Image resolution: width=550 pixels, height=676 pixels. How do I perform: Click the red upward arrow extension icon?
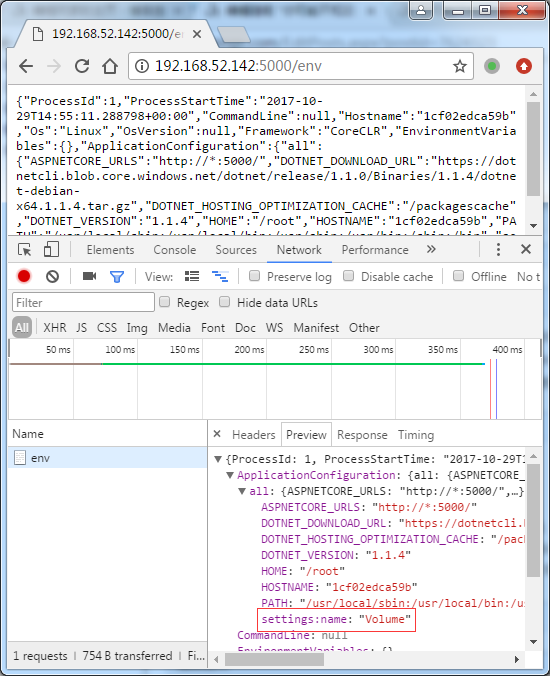tap(524, 66)
